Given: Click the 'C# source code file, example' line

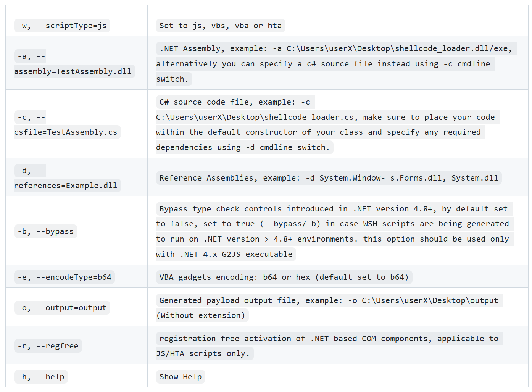Looking at the screenshot, I should 235,102.
